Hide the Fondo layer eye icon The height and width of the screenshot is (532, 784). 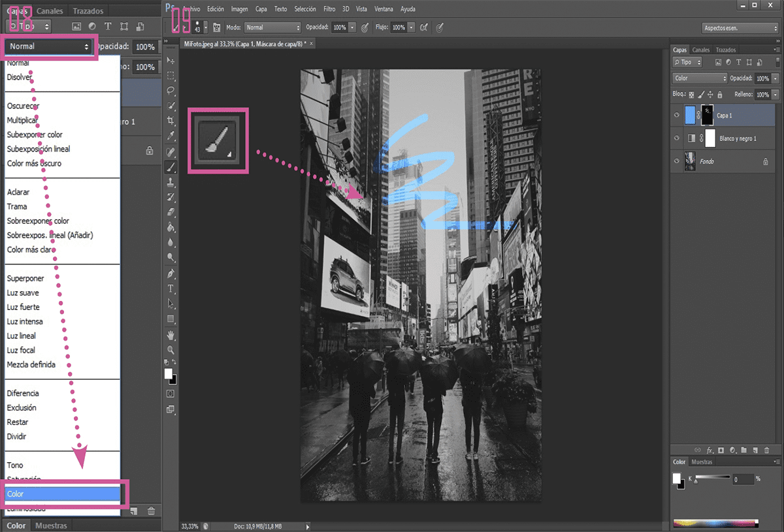677,161
